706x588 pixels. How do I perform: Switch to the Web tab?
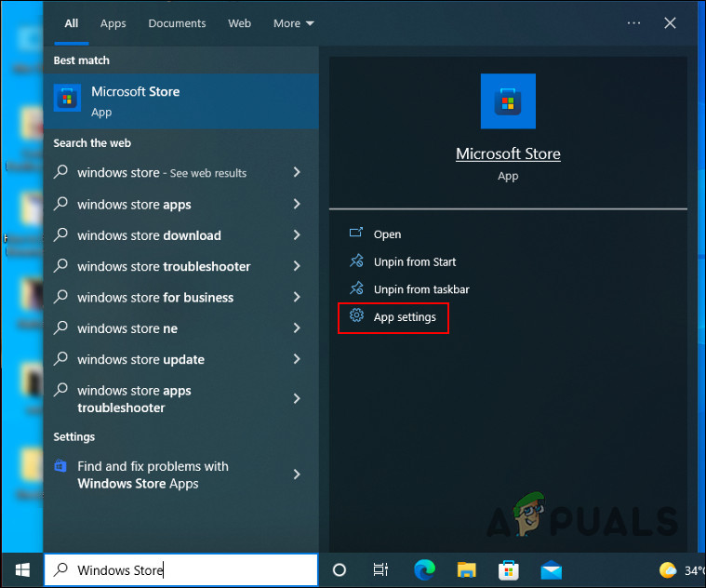coord(240,23)
